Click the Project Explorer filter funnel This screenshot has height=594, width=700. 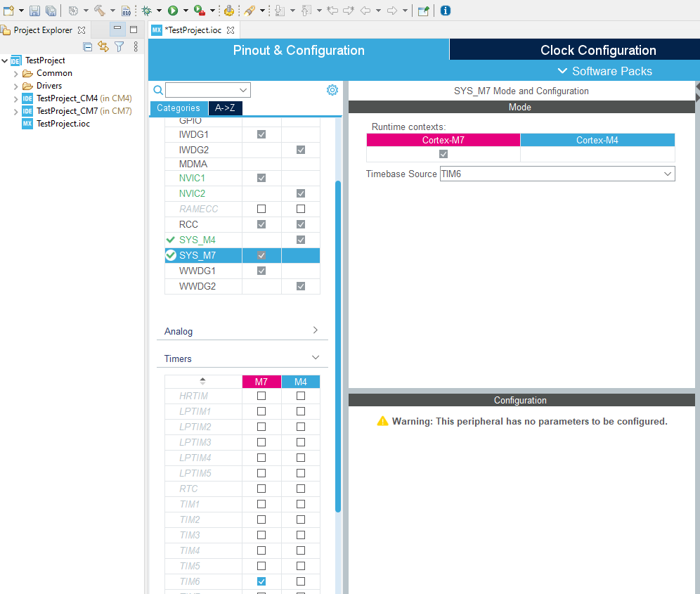119,46
